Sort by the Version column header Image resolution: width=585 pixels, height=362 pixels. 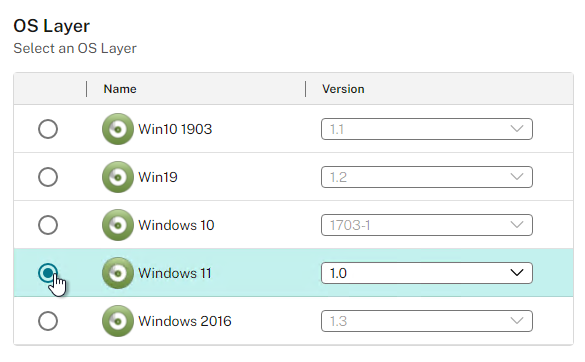343,89
